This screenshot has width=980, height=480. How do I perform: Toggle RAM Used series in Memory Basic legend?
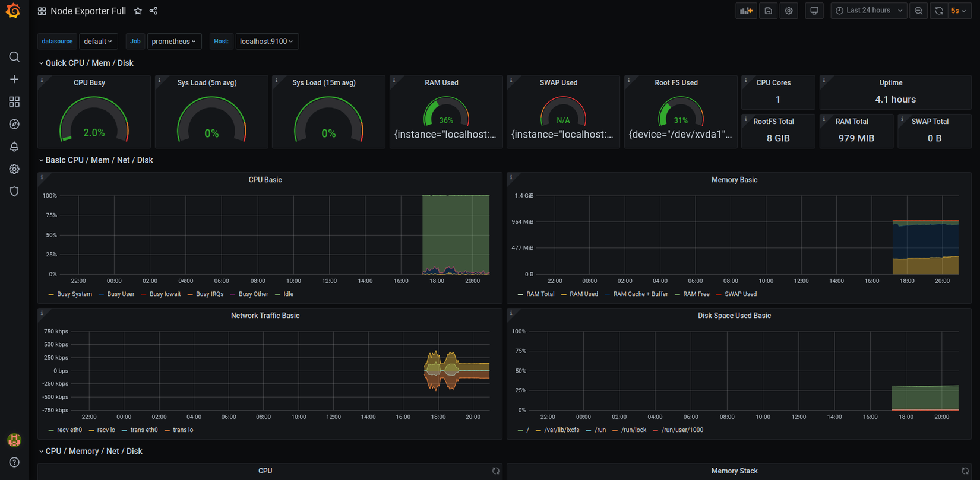[583, 294]
